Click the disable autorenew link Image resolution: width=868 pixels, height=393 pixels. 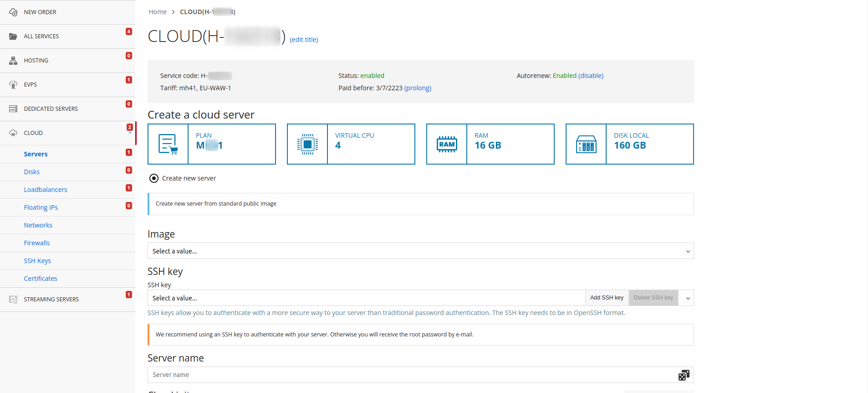pyautogui.click(x=591, y=76)
